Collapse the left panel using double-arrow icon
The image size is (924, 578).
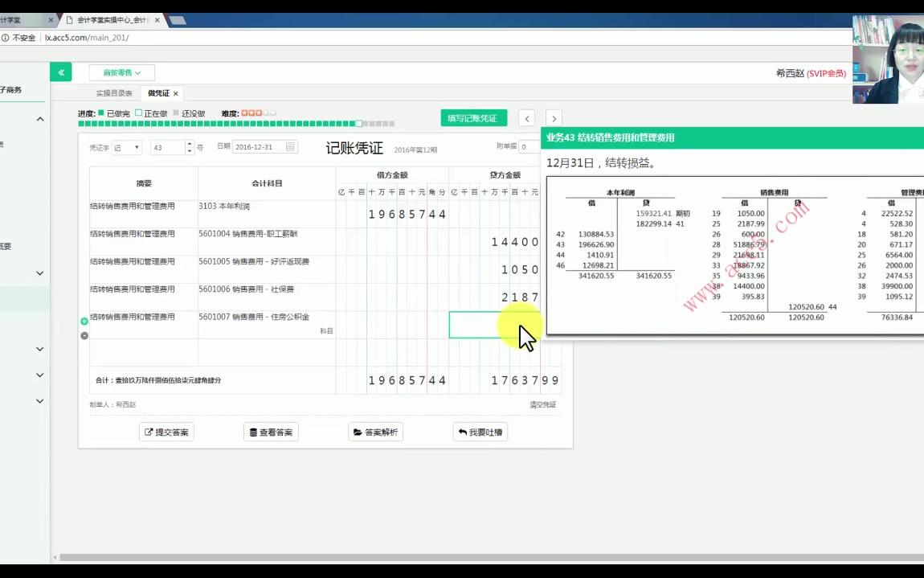coord(61,72)
